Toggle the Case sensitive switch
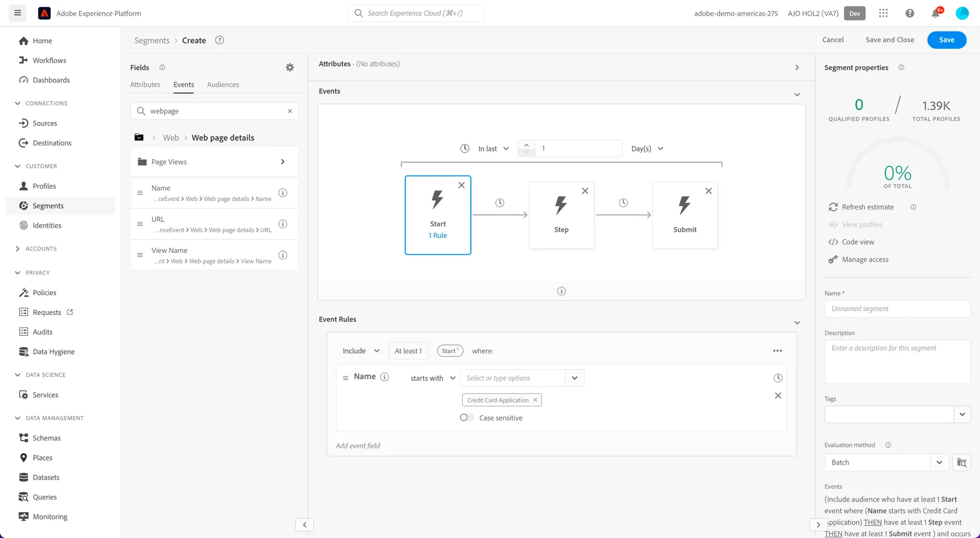 [x=466, y=418]
